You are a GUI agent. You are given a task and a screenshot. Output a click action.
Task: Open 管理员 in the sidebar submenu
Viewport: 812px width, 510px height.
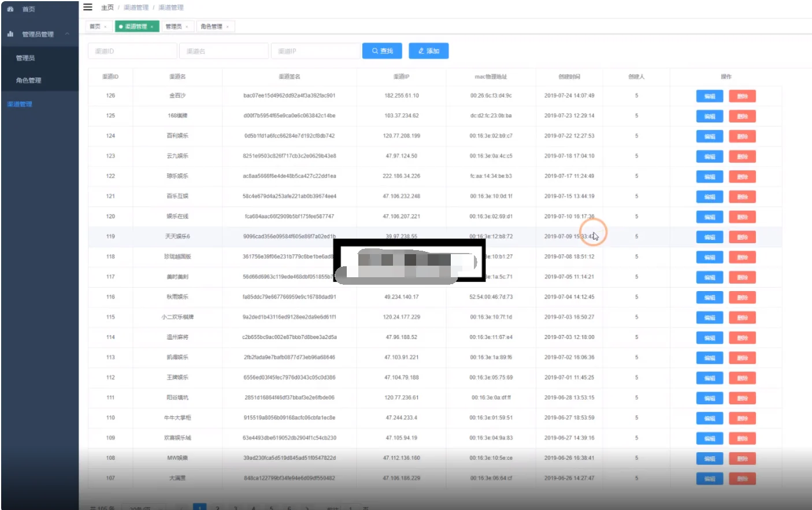coord(25,58)
